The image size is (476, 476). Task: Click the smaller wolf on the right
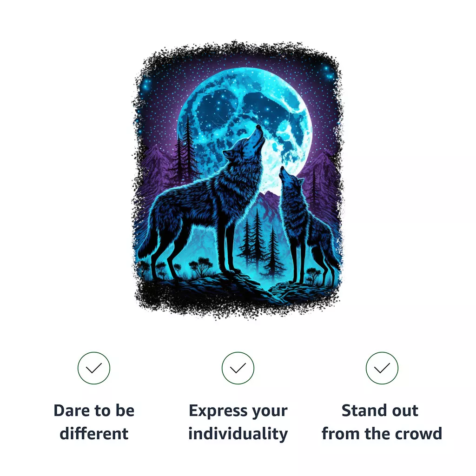click(307, 225)
